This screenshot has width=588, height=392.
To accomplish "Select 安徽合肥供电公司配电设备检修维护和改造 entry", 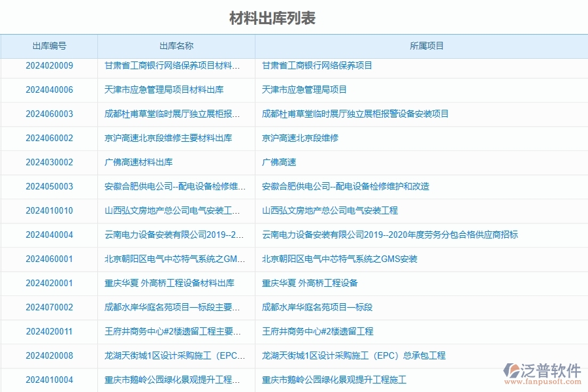I will [x=345, y=186].
